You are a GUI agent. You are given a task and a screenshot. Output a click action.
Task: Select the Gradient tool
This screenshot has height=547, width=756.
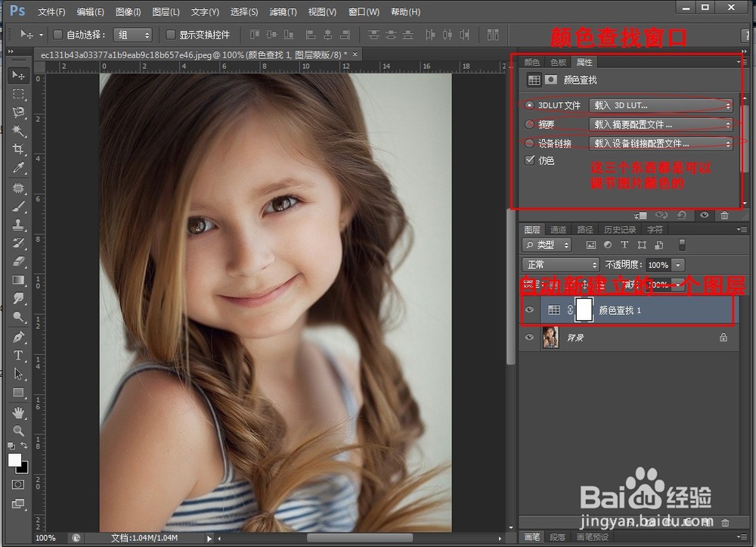(18, 280)
